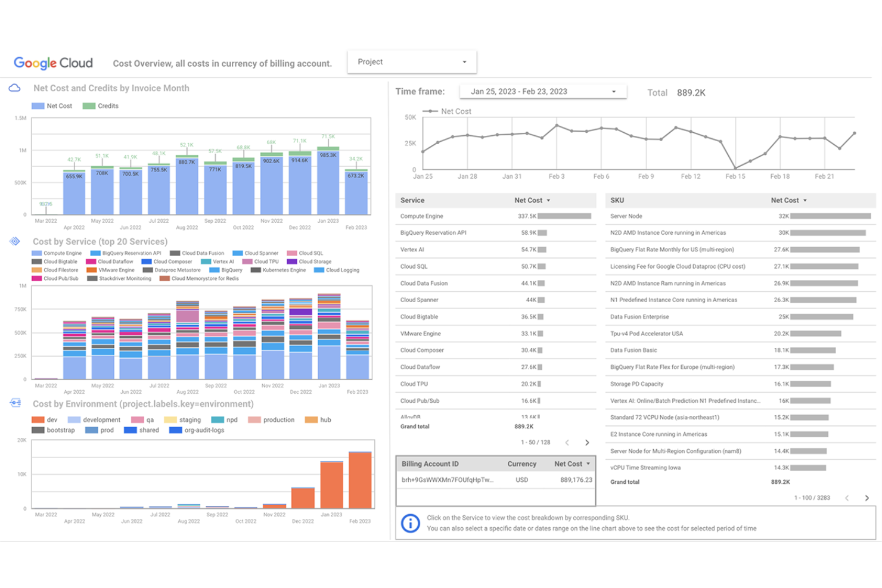882x588 pixels.
Task: Click the icon beside Cost by Environment
Action: 15,403
